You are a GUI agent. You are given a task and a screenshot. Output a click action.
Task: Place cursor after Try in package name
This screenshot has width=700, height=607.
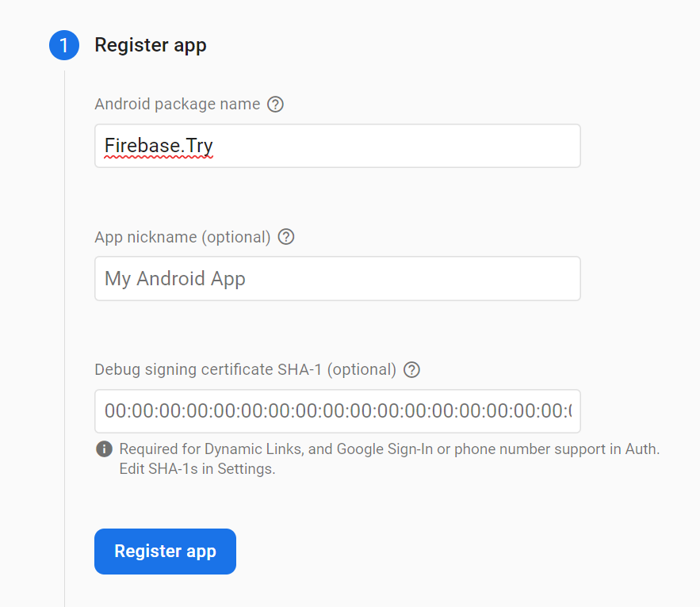click(x=214, y=147)
